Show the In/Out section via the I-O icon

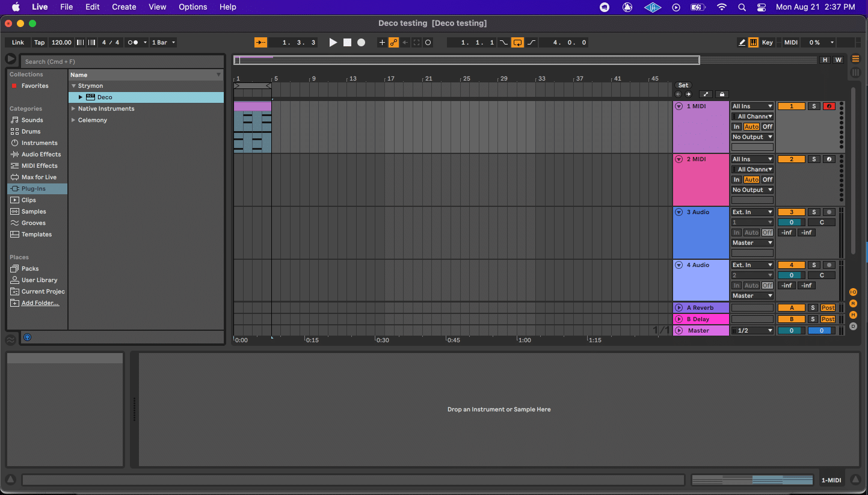853,292
